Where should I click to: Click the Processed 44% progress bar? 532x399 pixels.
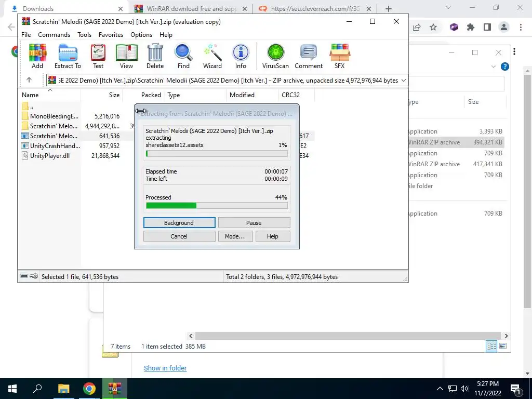pos(217,205)
